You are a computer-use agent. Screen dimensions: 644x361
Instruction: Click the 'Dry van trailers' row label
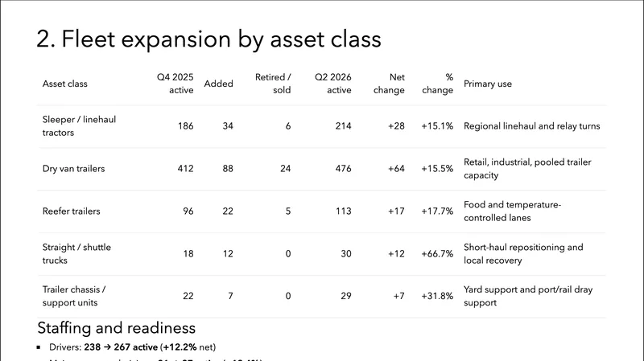73,169
